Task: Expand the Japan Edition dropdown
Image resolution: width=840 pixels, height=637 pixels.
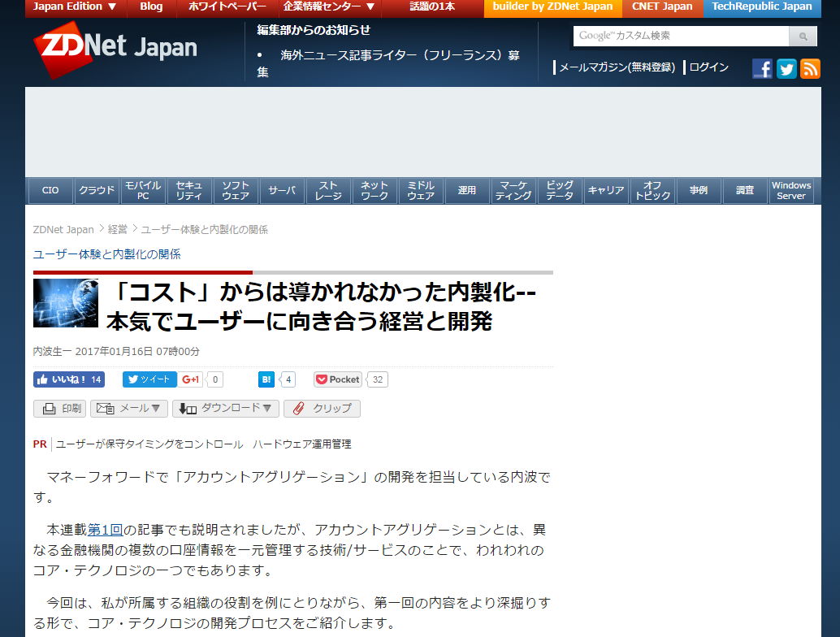Action: point(75,7)
